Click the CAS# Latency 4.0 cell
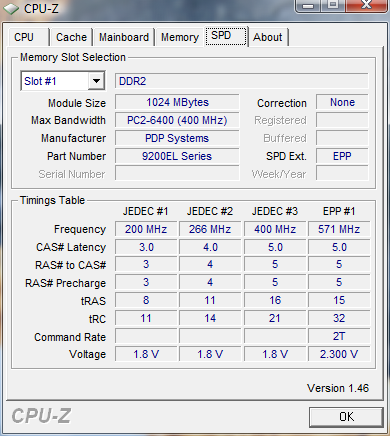Screen dimensions: 390x436 click(210, 247)
